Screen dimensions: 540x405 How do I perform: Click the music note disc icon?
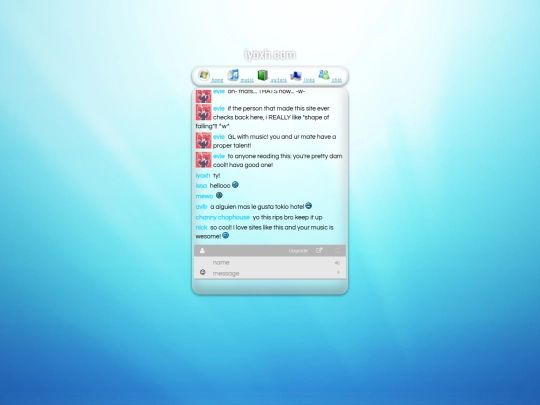tap(233, 75)
